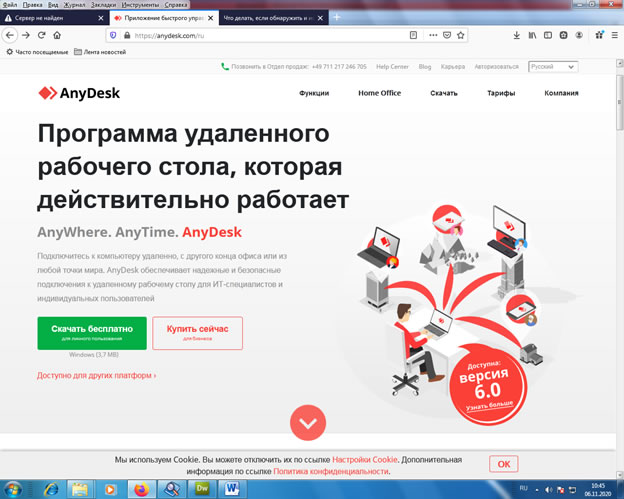Click the AnyDesk logo

click(x=79, y=93)
